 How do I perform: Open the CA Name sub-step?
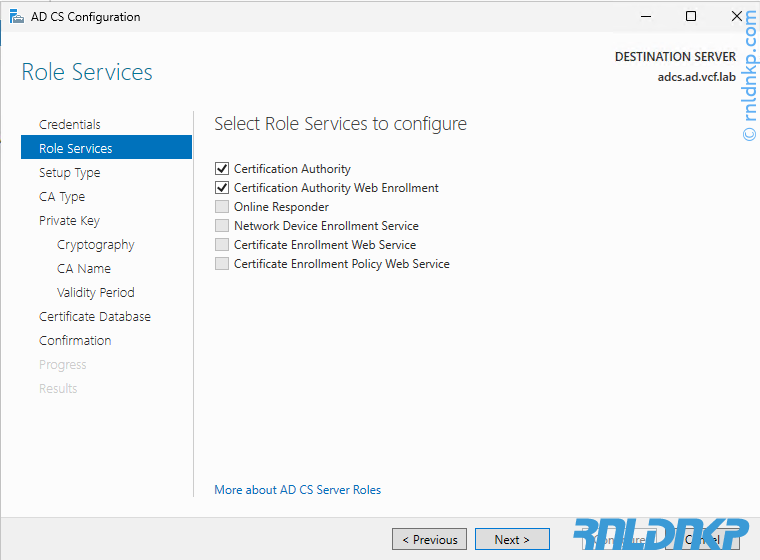click(x=84, y=268)
